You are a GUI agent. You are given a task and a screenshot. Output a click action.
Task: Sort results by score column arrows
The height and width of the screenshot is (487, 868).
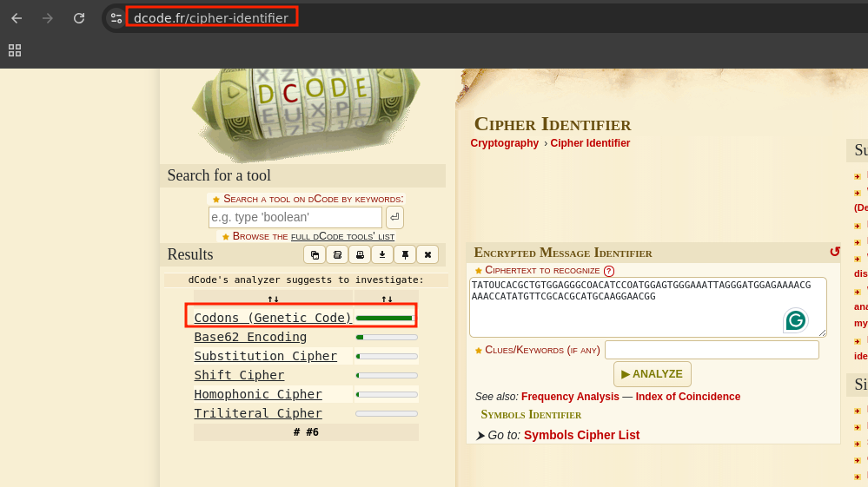coord(387,299)
